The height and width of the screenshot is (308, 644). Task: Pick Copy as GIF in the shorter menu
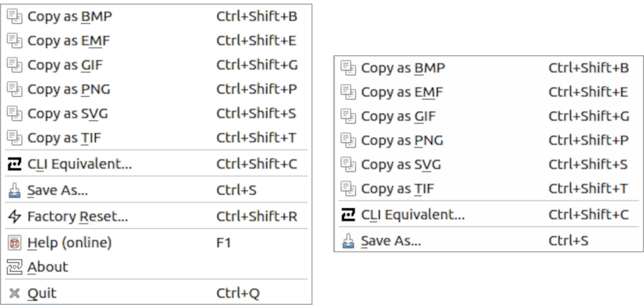[398, 116]
